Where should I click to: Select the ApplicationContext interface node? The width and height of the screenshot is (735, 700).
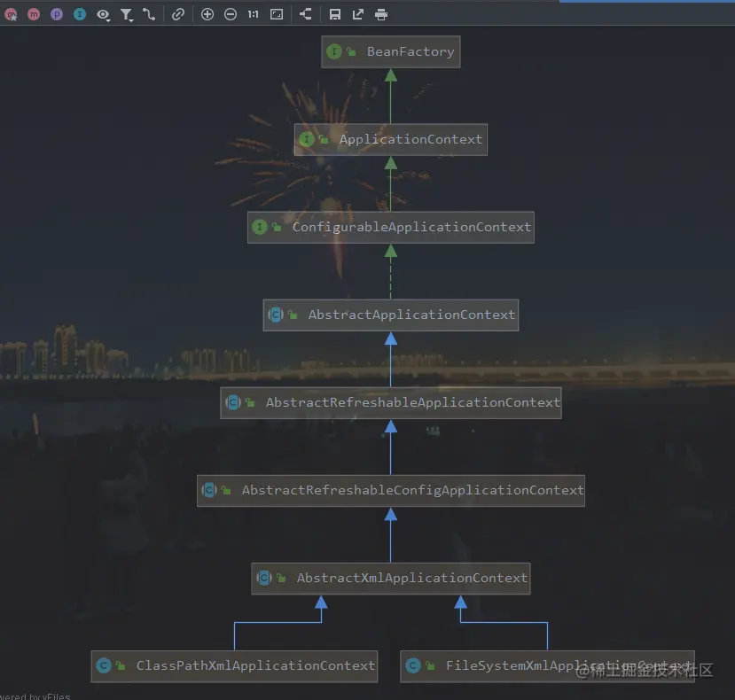click(391, 140)
